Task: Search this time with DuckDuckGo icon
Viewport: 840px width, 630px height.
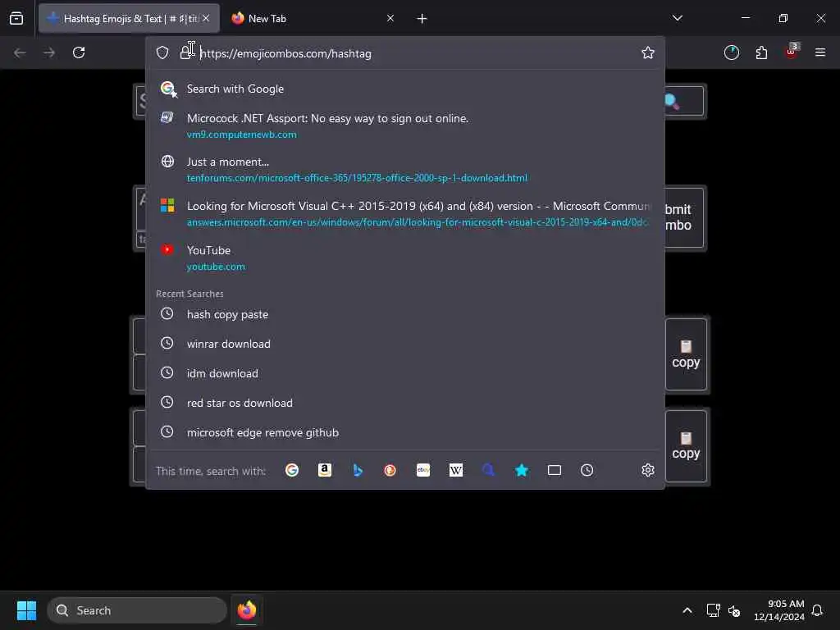Action: click(x=390, y=470)
